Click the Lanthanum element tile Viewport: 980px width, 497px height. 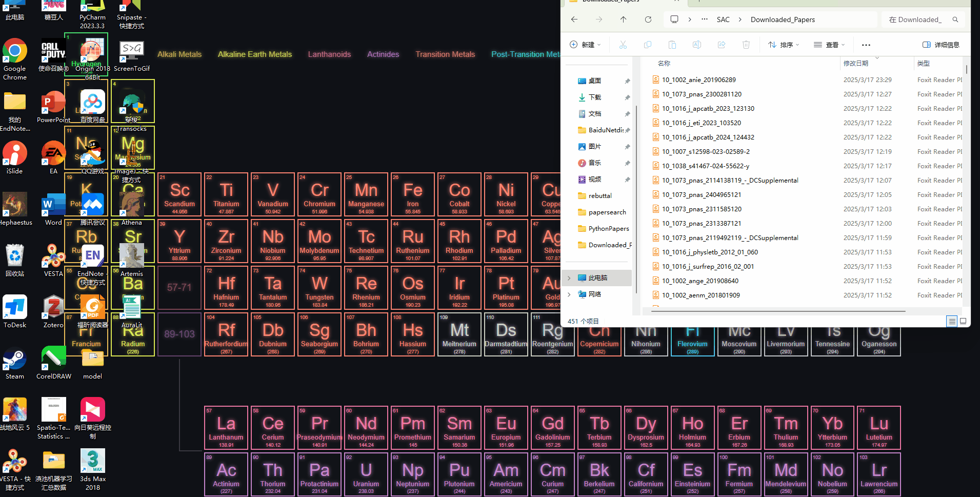[x=226, y=427]
